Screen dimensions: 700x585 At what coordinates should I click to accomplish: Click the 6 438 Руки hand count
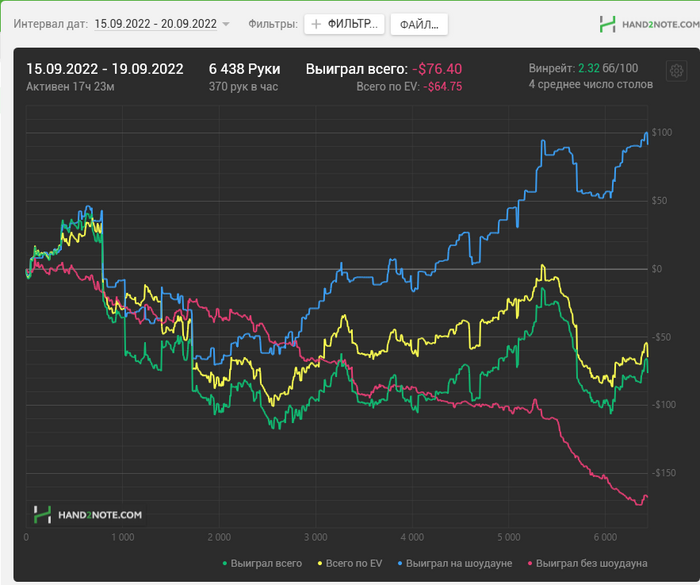(x=245, y=69)
